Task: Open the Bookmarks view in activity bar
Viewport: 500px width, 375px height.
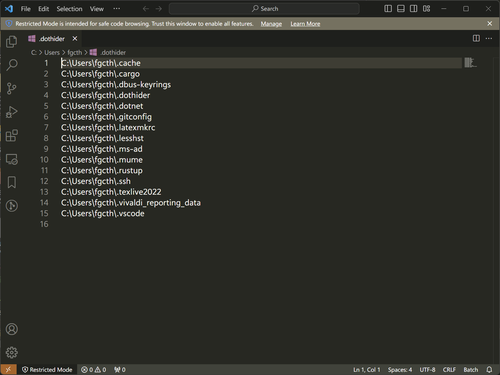Action: tap(12, 182)
